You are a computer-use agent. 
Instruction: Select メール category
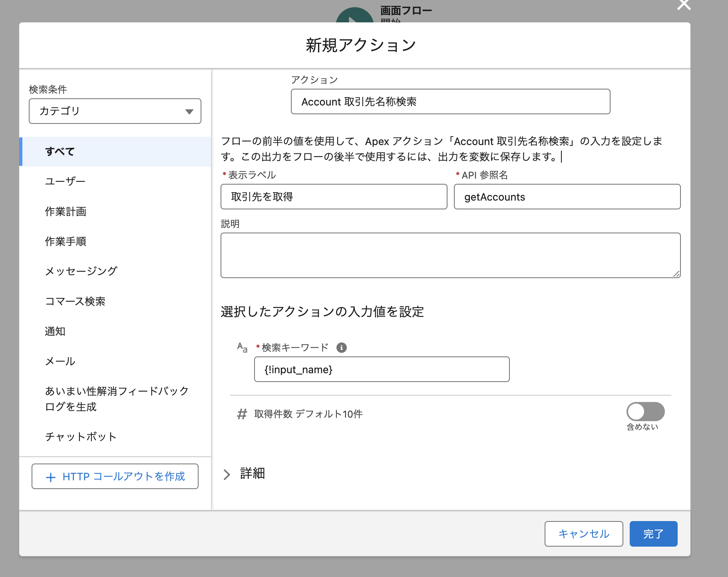click(59, 361)
